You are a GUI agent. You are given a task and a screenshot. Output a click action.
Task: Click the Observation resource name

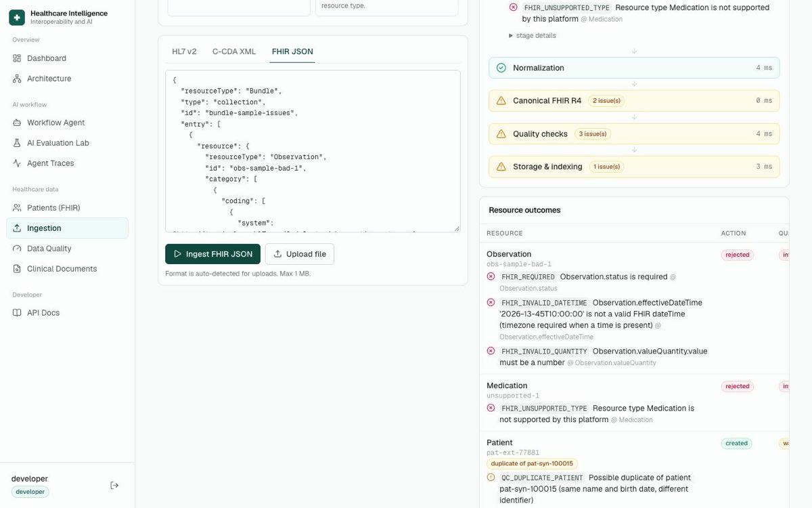point(509,254)
